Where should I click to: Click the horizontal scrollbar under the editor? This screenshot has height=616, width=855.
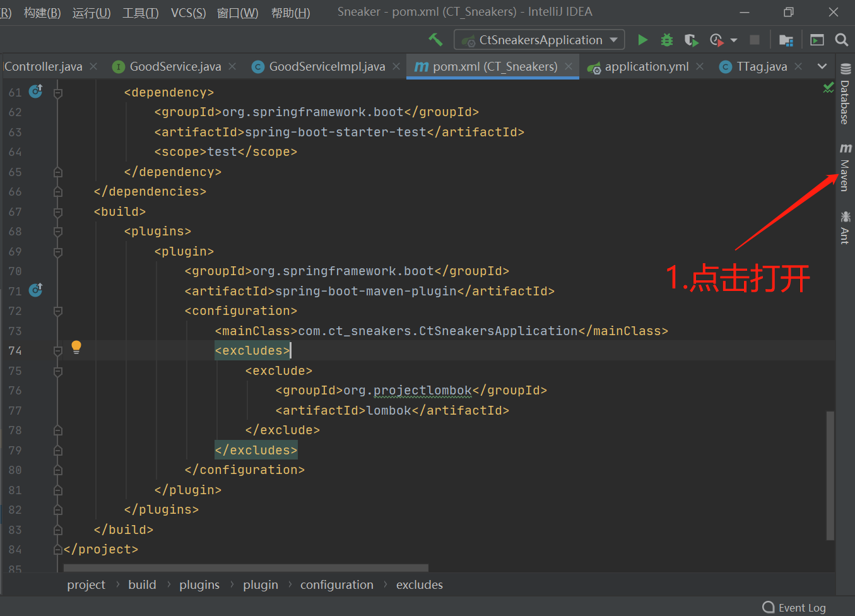pyautogui.click(x=246, y=568)
